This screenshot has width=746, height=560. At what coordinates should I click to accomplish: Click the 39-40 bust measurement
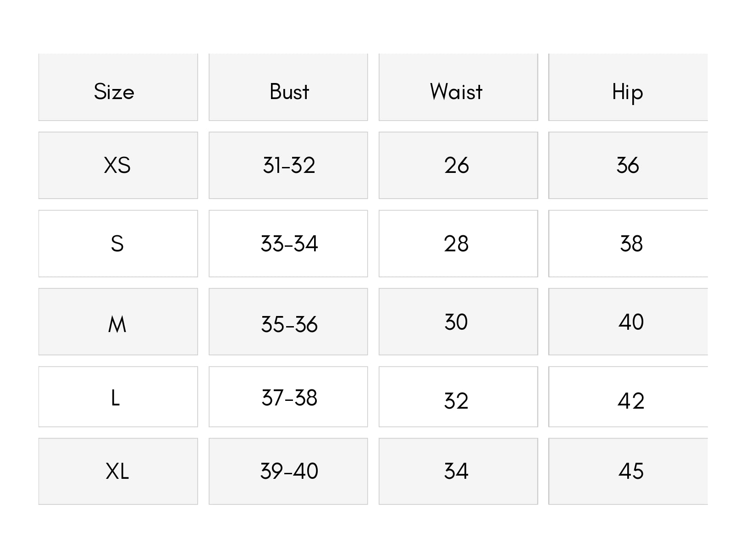(289, 471)
